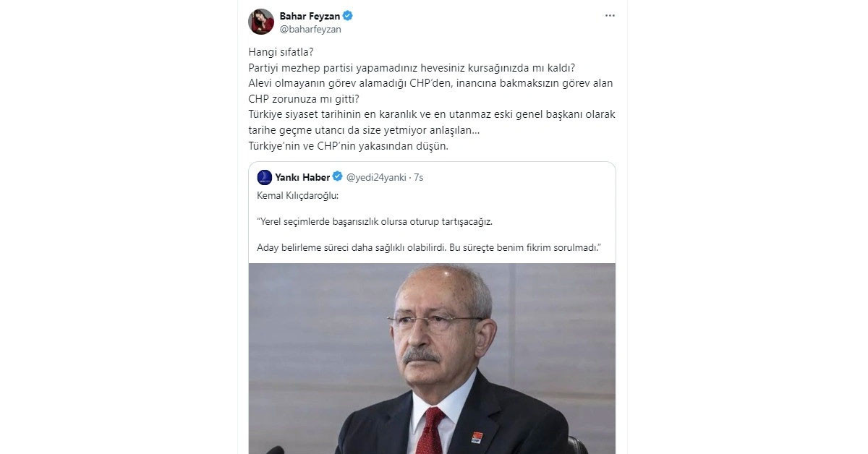
Task: Click the "Aday belirleme süreci" quoted sentence
Action: click(430, 248)
